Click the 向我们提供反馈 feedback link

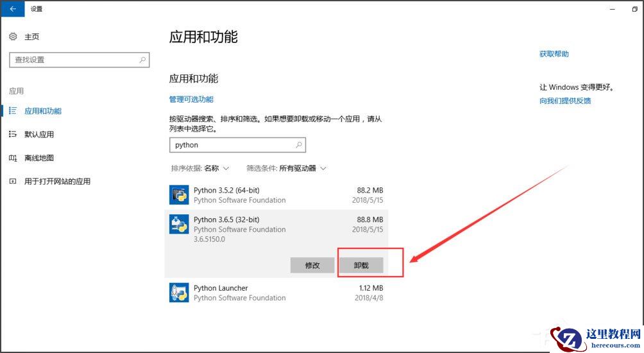click(x=565, y=101)
